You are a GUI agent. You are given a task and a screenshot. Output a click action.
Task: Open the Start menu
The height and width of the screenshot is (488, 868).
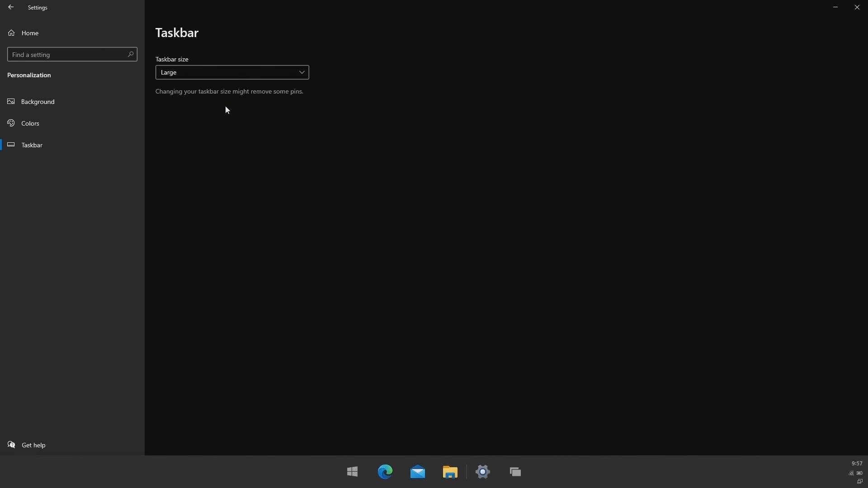pyautogui.click(x=353, y=472)
